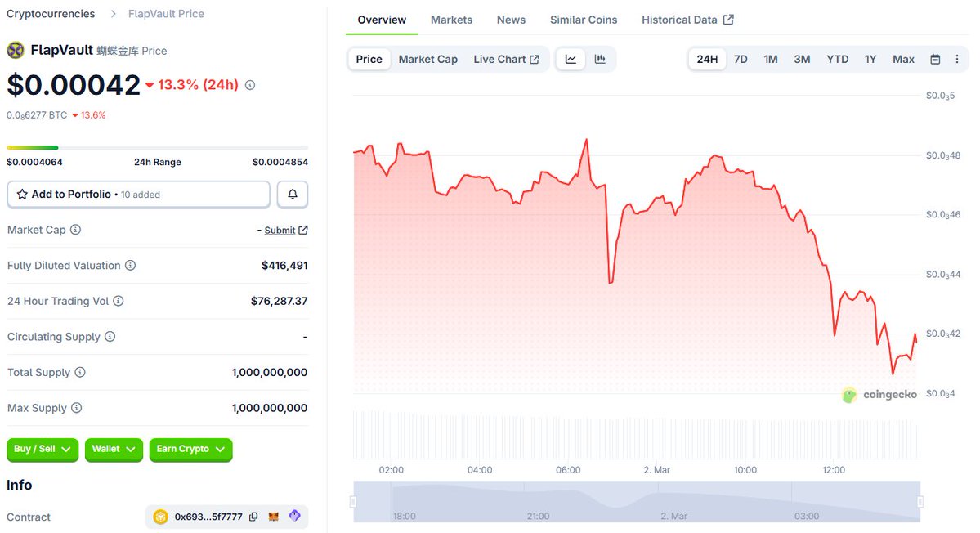Open the News tab
The height and width of the screenshot is (533, 980).
(511, 20)
